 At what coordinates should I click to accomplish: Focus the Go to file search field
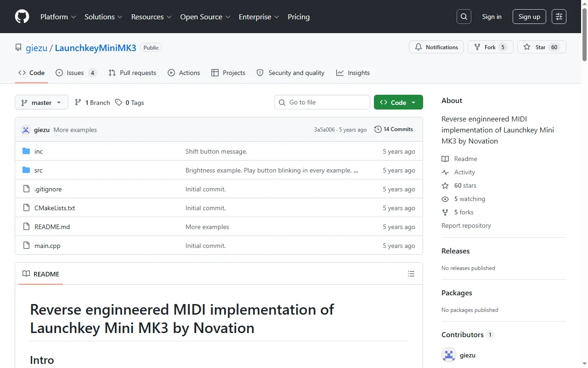coord(322,102)
